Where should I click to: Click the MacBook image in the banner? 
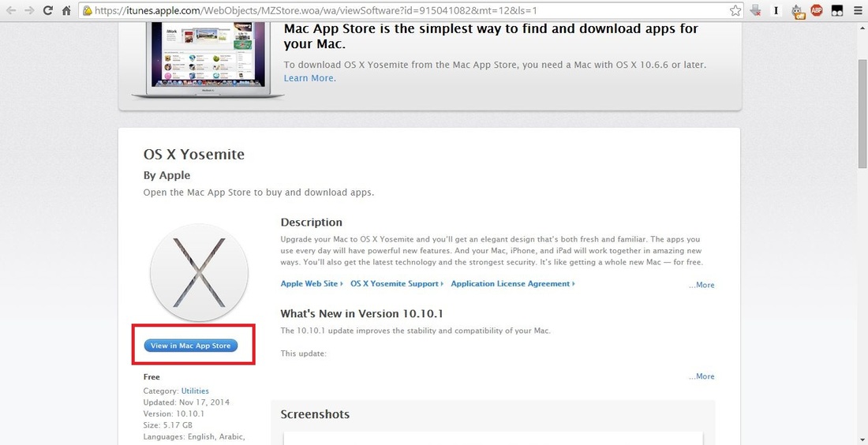(208, 60)
